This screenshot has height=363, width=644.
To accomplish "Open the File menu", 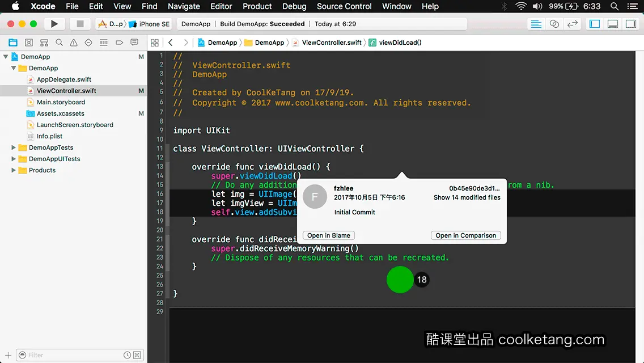I will pos(72,6).
